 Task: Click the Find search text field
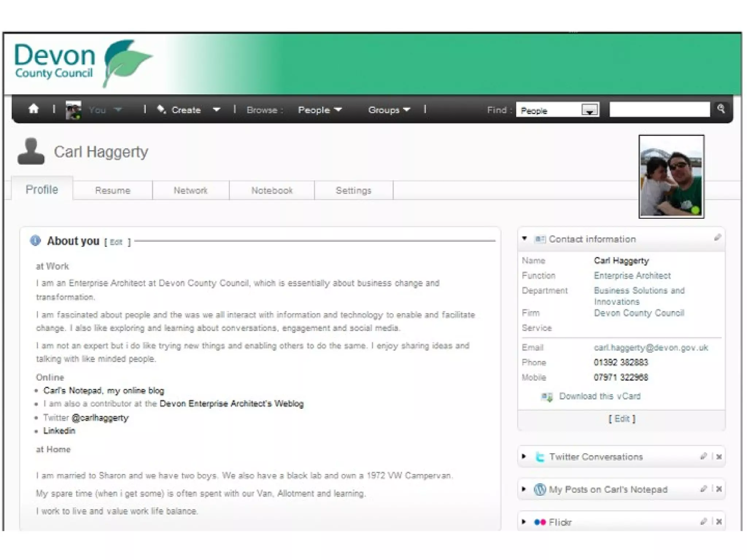[659, 110]
